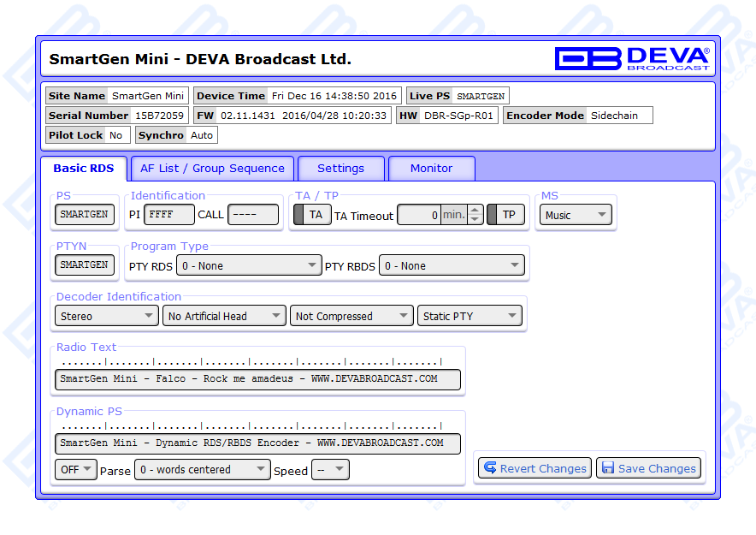Open the Not Compressed dropdown
The width and height of the screenshot is (756, 535).
(351, 316)
